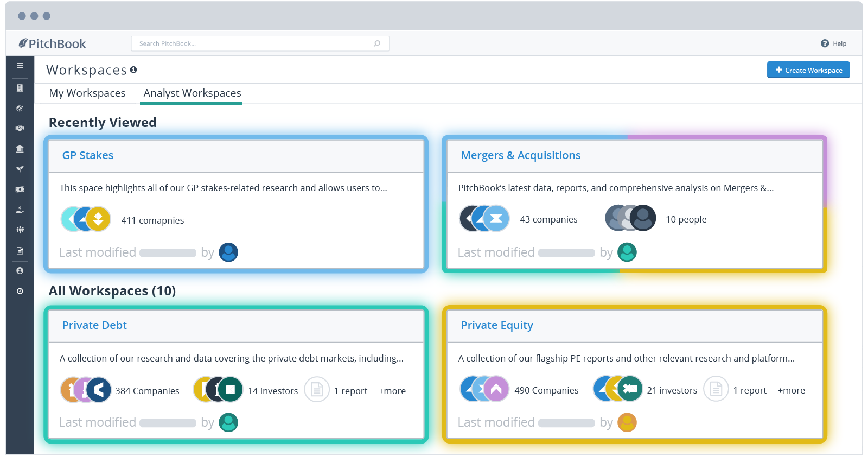The height and width of the screenshot is (456, 868).
Task: Click the Private Equity description text
Action: tap(627, 358)
